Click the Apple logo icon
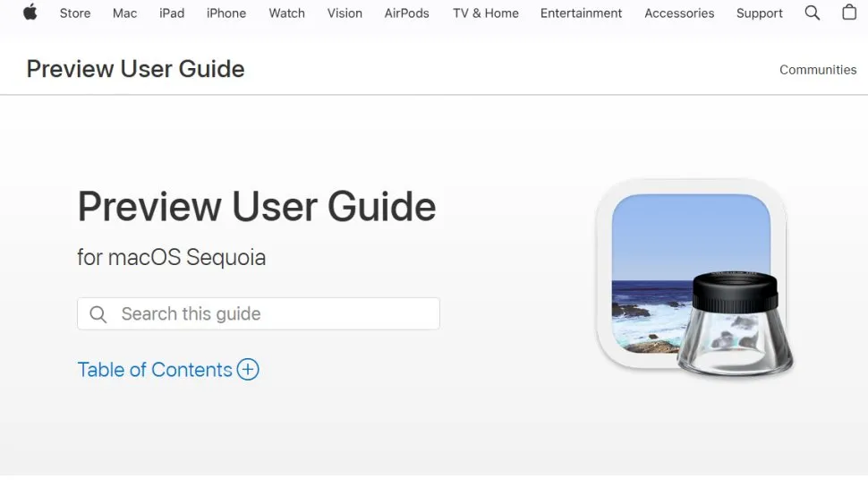The height and width of the screenshot is (488, 868). click(30, 13)
